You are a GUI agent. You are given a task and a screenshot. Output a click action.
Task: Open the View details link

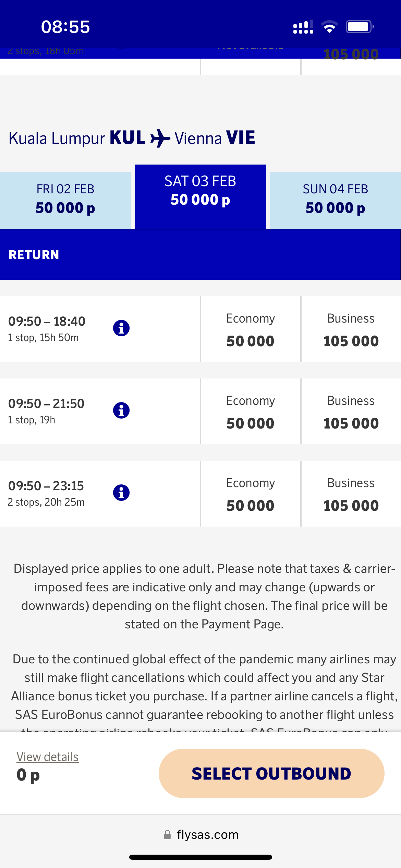point(48,757)
